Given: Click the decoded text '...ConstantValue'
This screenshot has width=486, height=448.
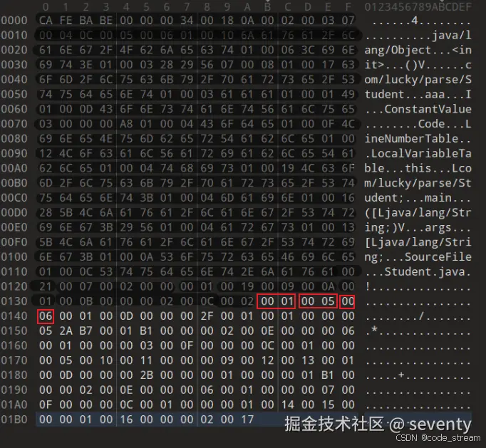Looking at the screenshot, I should tap(418, 109).
